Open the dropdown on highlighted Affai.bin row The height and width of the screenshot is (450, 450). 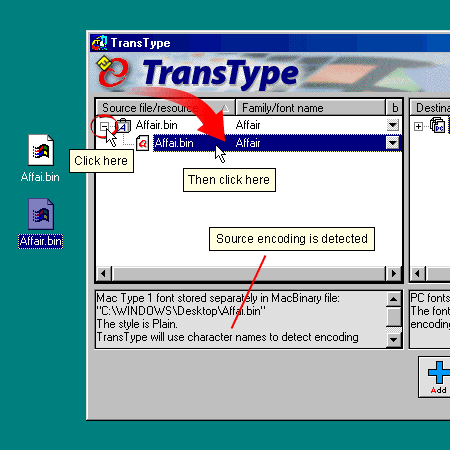(393, 143)
